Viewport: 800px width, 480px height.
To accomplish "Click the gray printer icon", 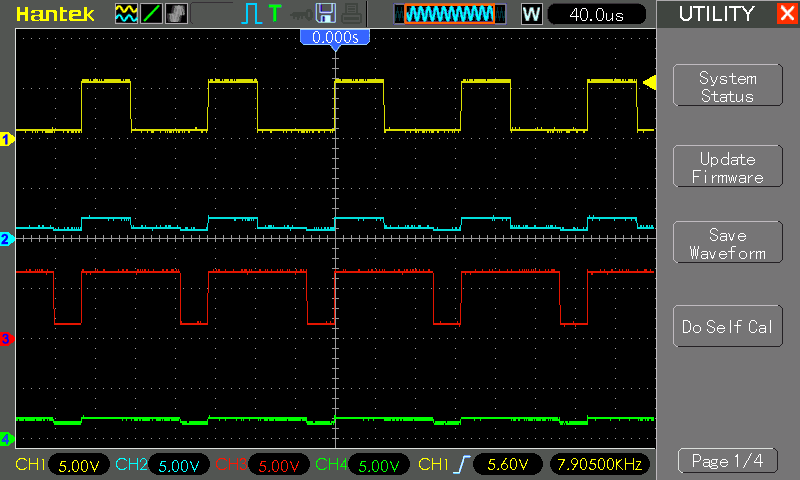I will (x=352, y=14).
